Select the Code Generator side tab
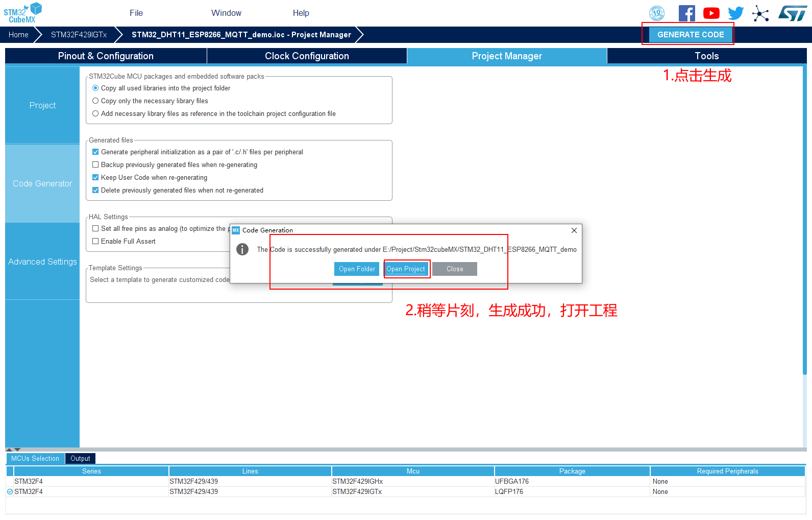Screen dimensions: 812x520 click(42, 183)
